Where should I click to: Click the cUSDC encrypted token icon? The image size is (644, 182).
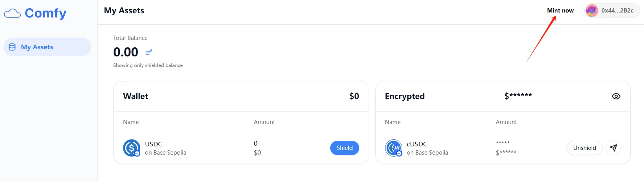pos(393,148)
